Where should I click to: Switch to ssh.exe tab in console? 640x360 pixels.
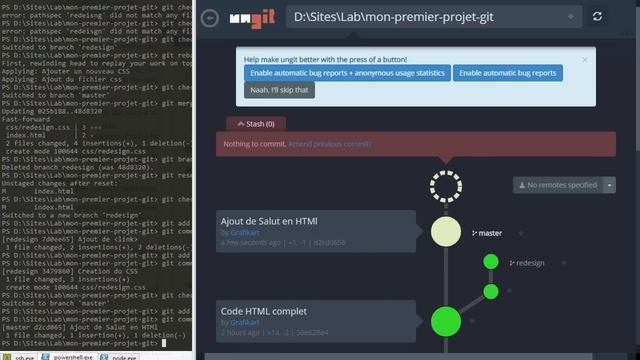20,357
